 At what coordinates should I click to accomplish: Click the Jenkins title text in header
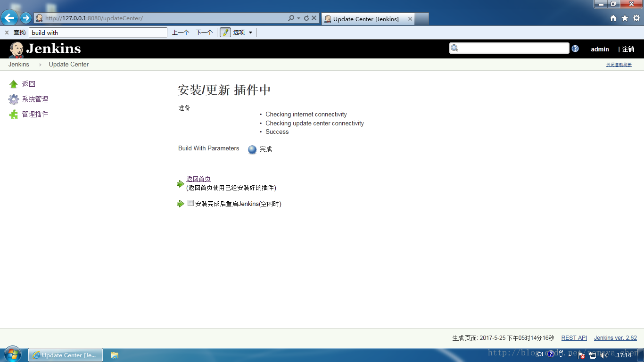(53, 49)
